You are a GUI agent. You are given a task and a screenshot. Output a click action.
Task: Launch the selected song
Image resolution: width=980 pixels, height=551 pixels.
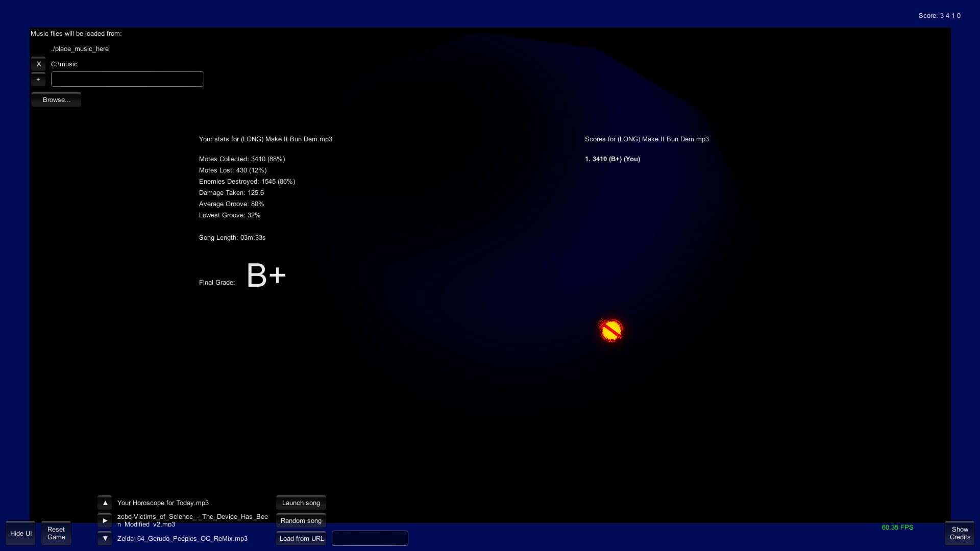coord(301,503)
